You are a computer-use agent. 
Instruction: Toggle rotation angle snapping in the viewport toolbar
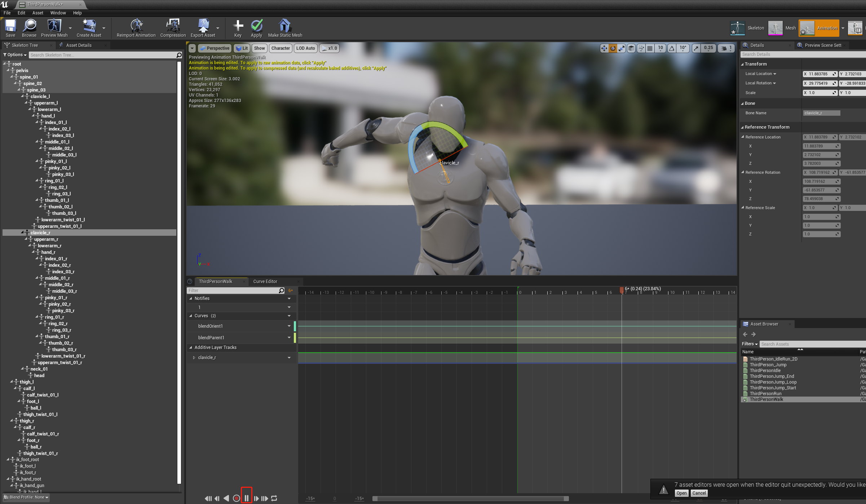[x=672, y=48]
